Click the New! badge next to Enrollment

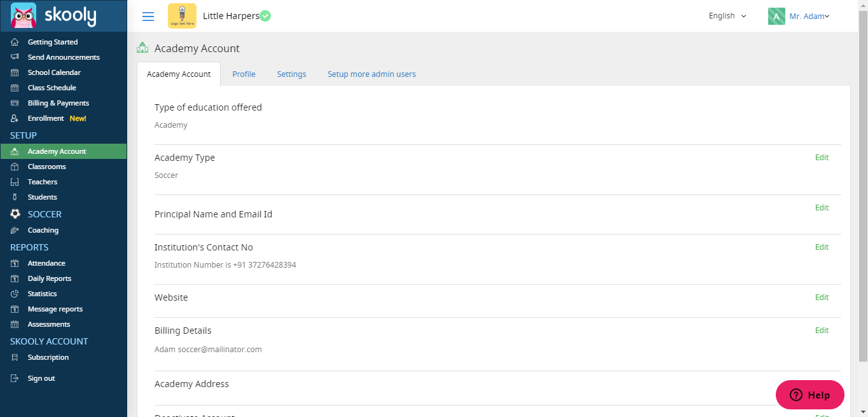pos(78,118)
